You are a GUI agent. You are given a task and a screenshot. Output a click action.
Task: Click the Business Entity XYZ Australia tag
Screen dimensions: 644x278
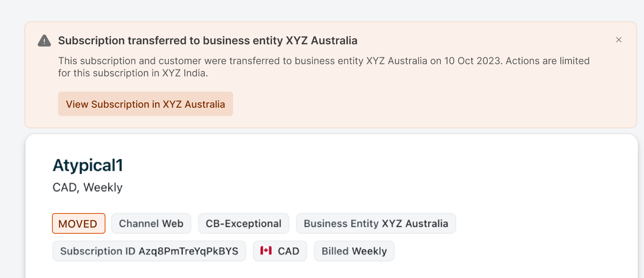point(376,224)
